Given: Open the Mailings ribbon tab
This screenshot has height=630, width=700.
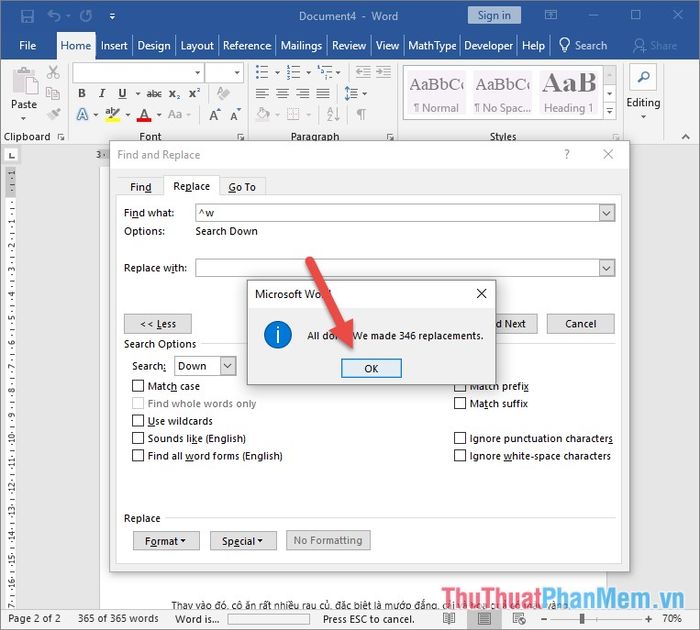Looking at the screenshot, I should [301, 45].
